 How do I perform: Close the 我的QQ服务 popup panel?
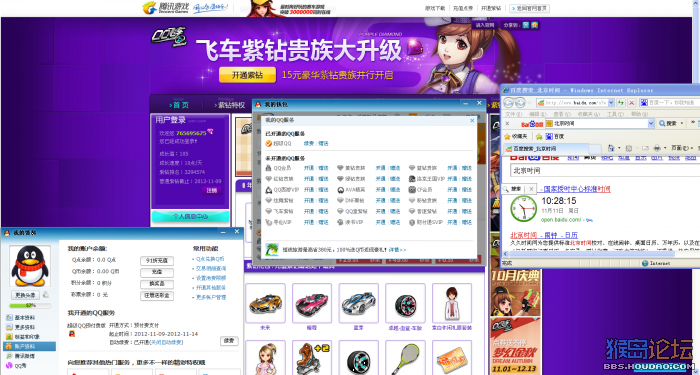(472, 120)
